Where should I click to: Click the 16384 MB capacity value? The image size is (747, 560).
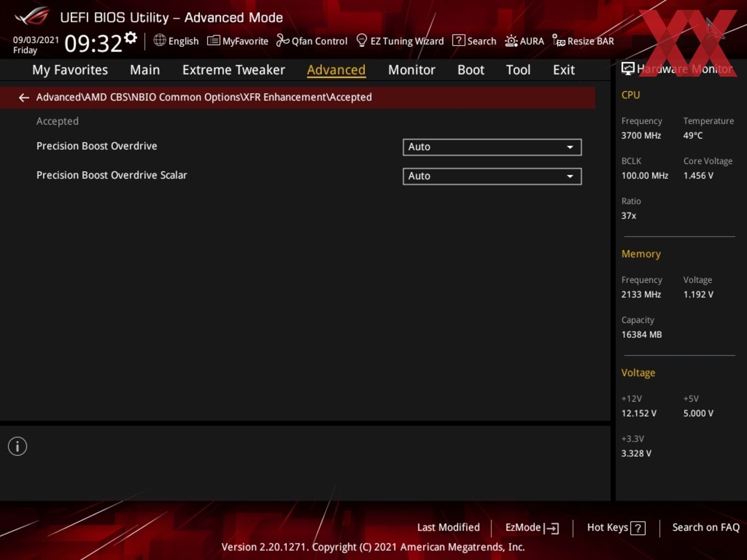tap(642, 334)
